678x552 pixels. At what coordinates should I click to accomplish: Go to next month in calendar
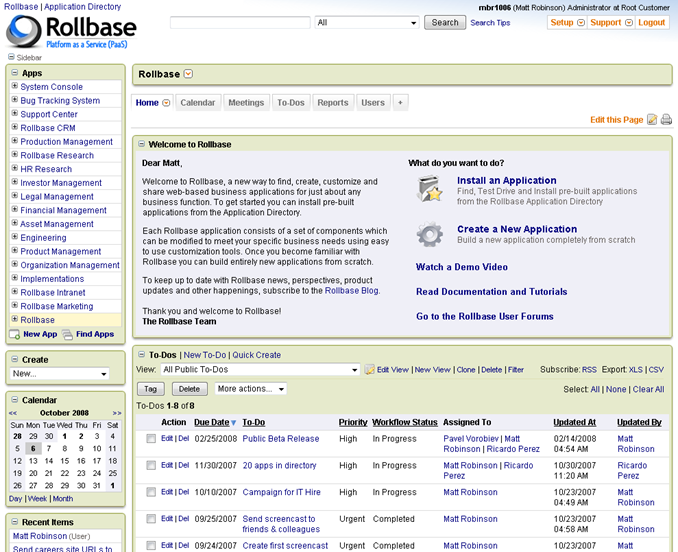click(x=117, y=413)
